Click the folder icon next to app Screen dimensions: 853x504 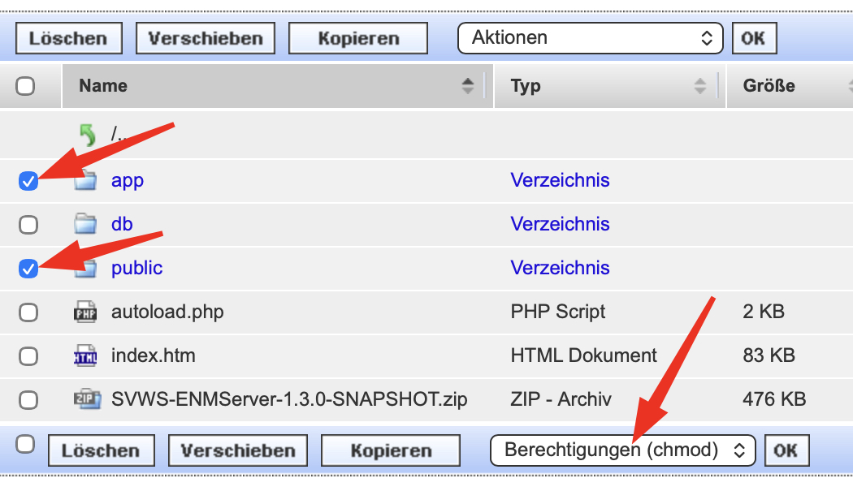(x=88, y=180)
